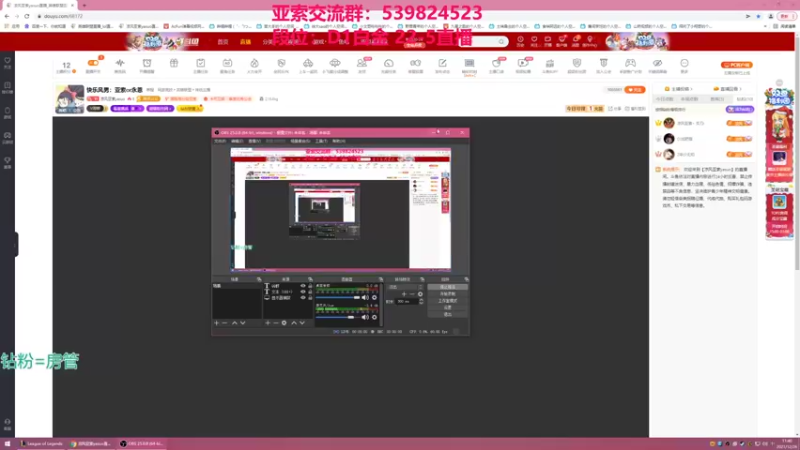The image size is (800, 450).
Task: Expand streamer rank list arrow in right panel
Action: 691,89
